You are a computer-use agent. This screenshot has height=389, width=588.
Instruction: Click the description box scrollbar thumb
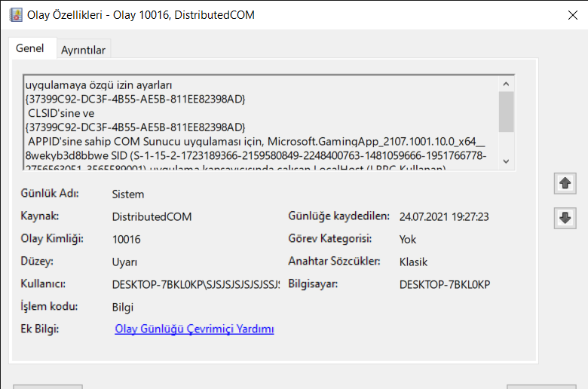point(507,112)
